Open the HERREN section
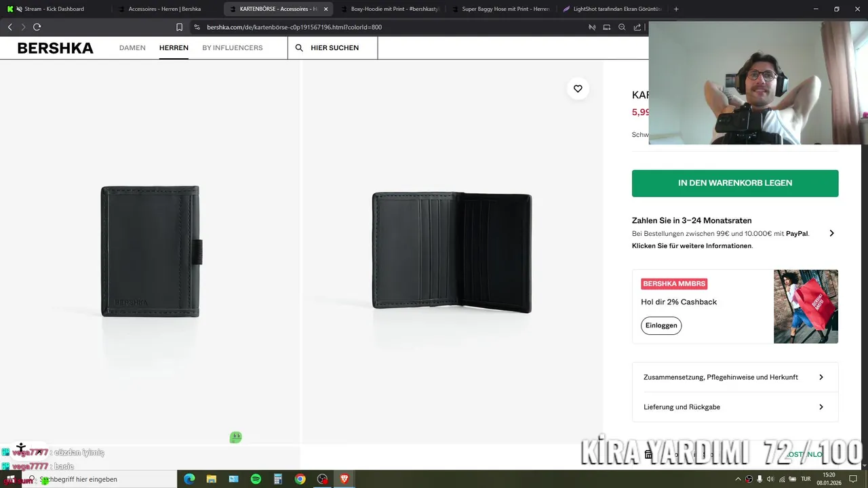Viewport: 868px width, 488px height. tap(174, 48)
